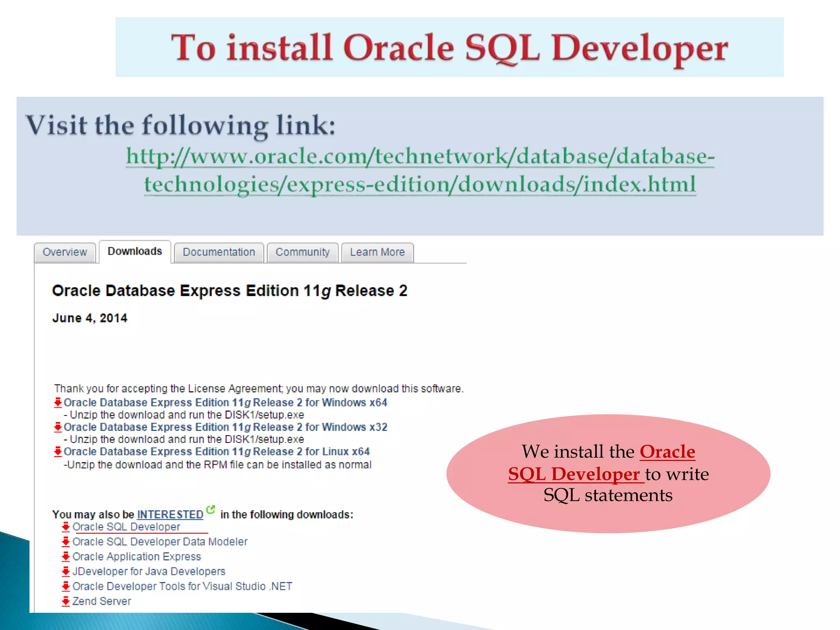Click download arrow icon next to Oracle Application Express

pos(66,557)
